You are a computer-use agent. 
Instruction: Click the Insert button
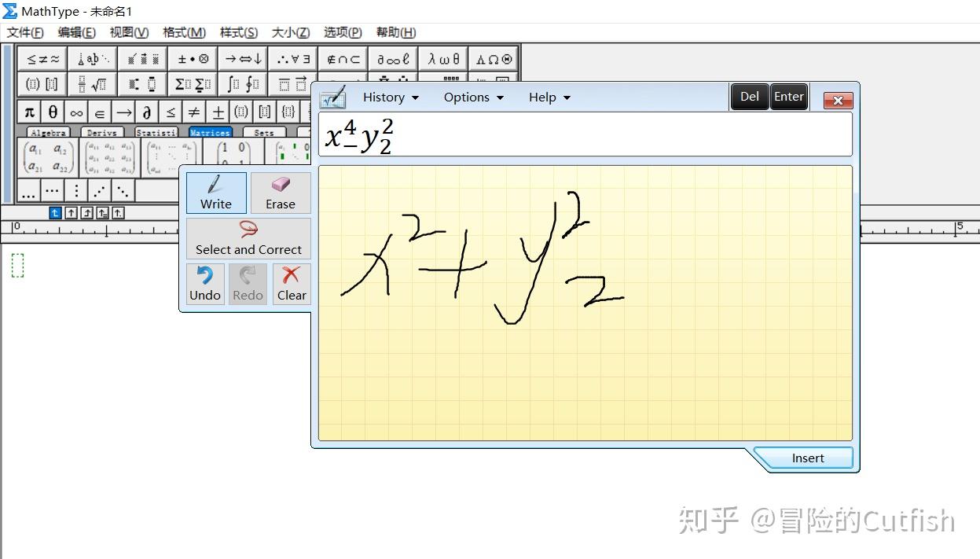[x=807, y=458]
